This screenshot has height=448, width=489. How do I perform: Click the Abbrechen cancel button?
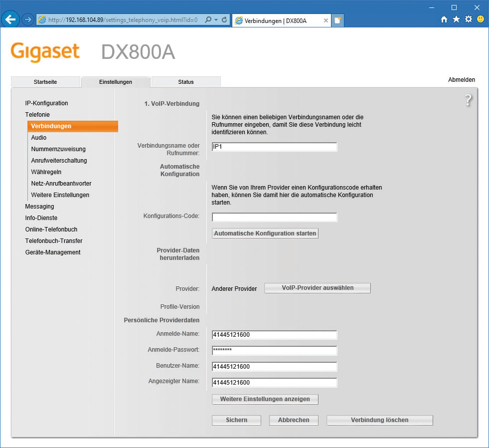tap(294, 420)
